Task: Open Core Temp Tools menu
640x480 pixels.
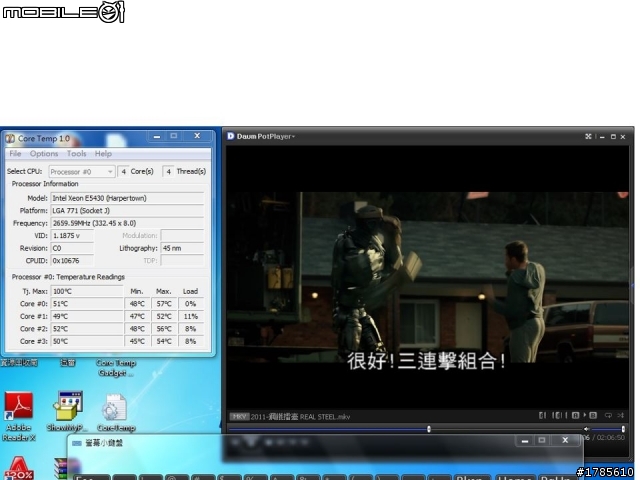Action: coord(76,153)
